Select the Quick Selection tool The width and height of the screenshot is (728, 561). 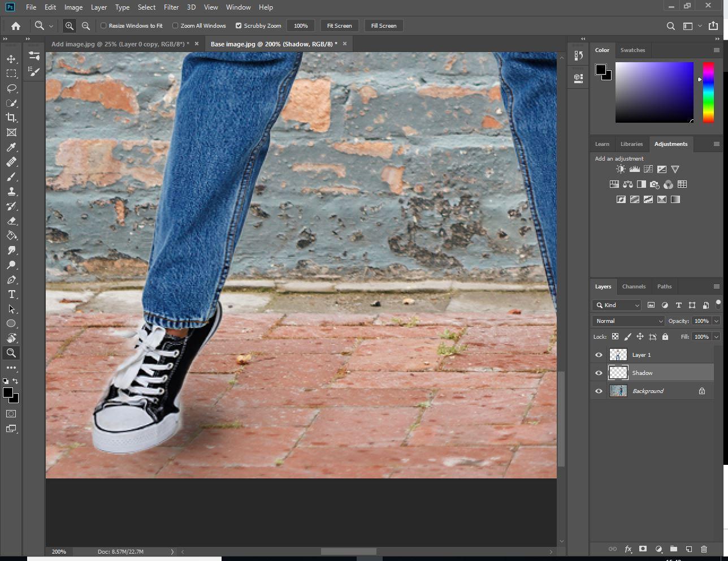pos(11,103)
